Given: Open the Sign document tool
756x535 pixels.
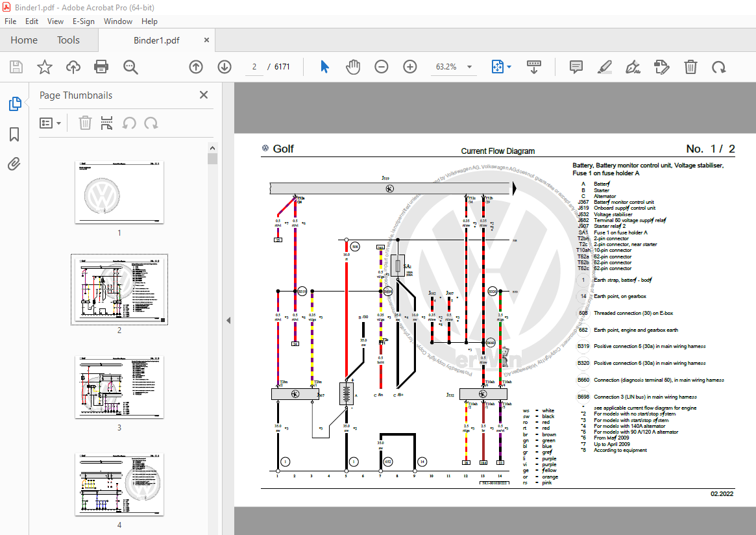Looking at the screenshot, I should [633, 67].
